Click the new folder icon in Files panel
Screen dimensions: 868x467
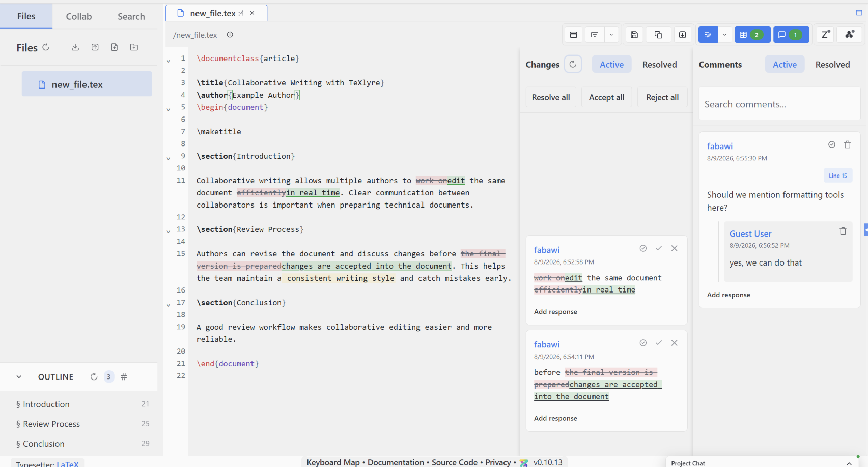[134, 47]
